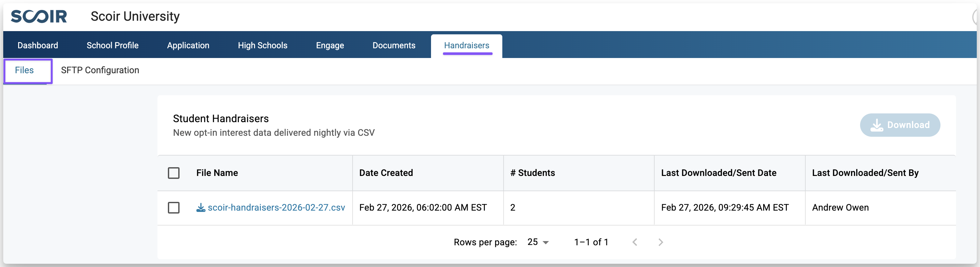Switch to the School Profile tab
The image size is (980, 267).
tap(112, 46)
